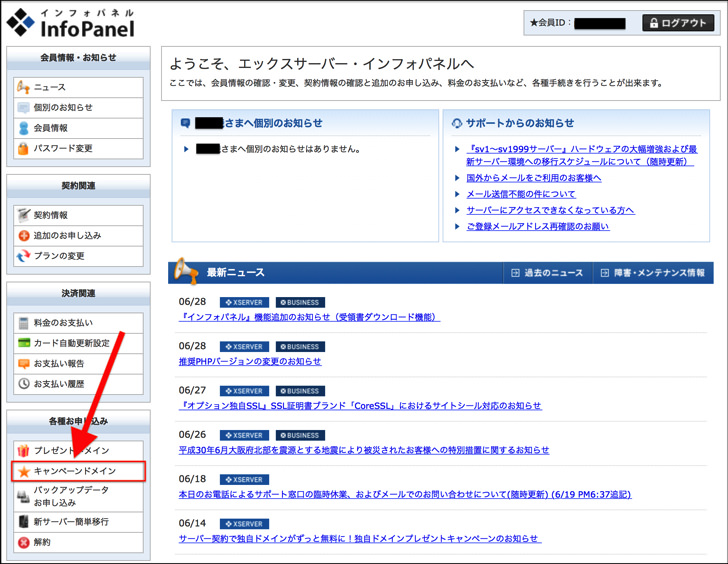Click the カード自動更新設定 card icon
Screen dimensions: 728x564
point(24,343)
